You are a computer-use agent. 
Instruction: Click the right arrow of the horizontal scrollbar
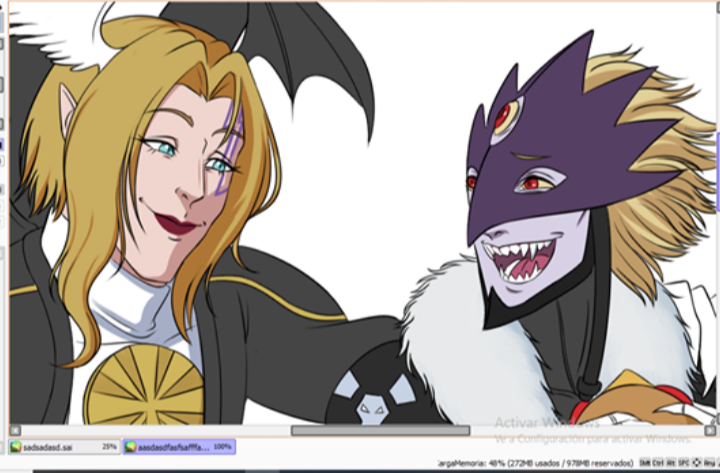coord(710,430)
